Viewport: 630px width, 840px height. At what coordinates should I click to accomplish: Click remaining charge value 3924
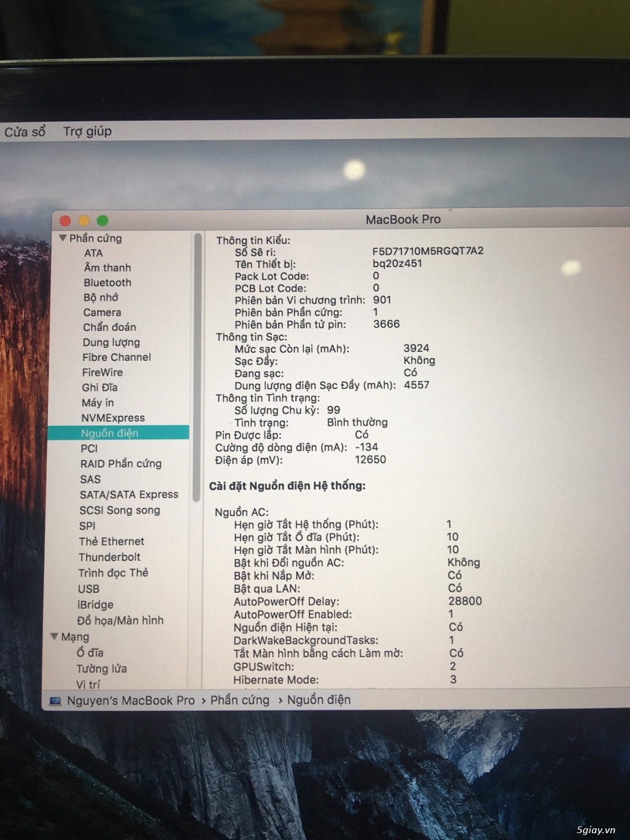(x=417, y=348)
